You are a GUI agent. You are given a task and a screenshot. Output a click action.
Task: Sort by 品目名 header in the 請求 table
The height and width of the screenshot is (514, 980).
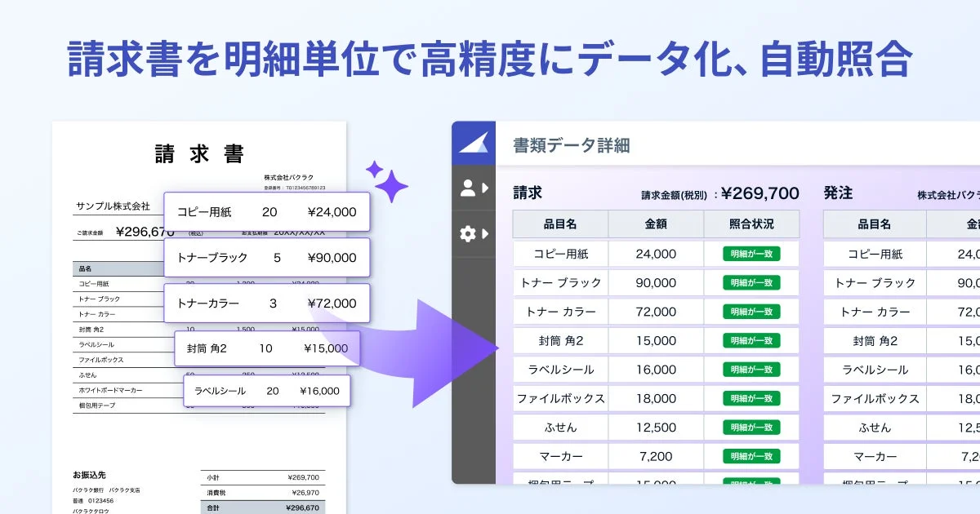(560, 224)
